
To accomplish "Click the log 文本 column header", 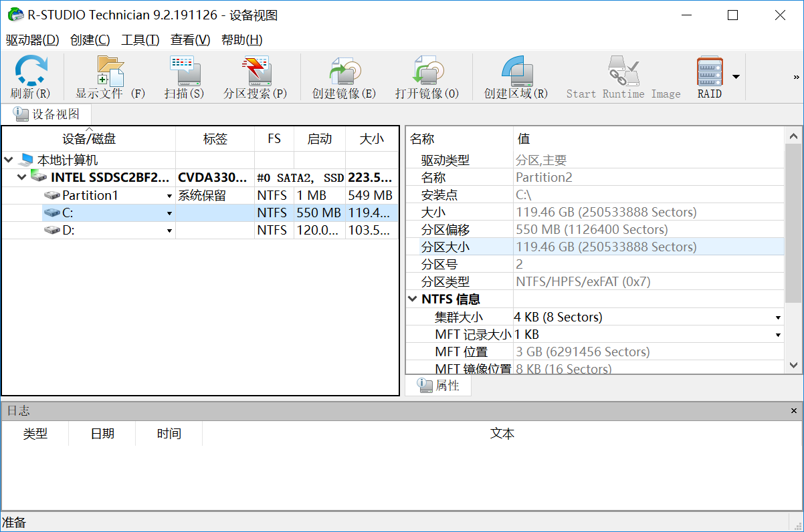I will 502,434.
